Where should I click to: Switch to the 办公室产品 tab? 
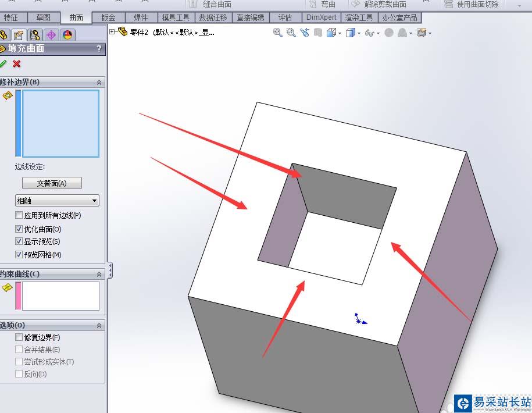399,17
